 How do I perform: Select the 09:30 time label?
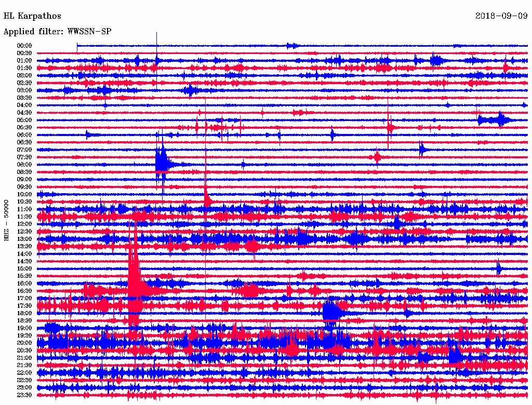tap(24, 187)
